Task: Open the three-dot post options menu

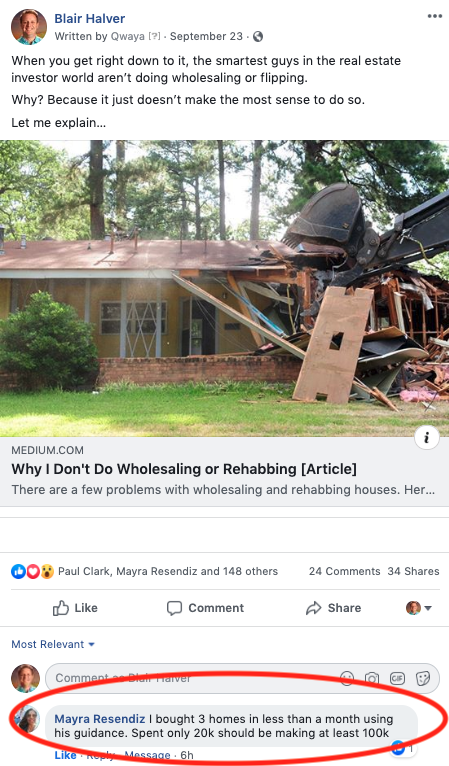Action: coord(434,16)
